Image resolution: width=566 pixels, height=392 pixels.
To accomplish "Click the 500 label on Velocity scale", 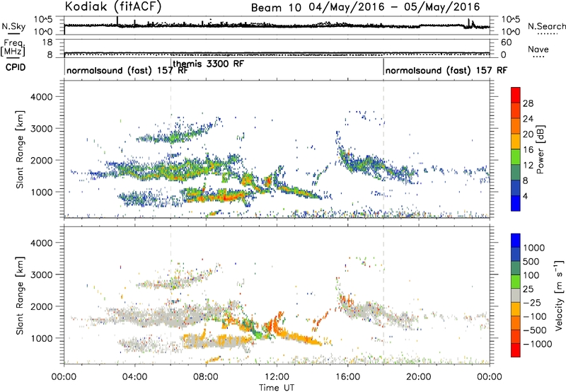I will 531,262.
